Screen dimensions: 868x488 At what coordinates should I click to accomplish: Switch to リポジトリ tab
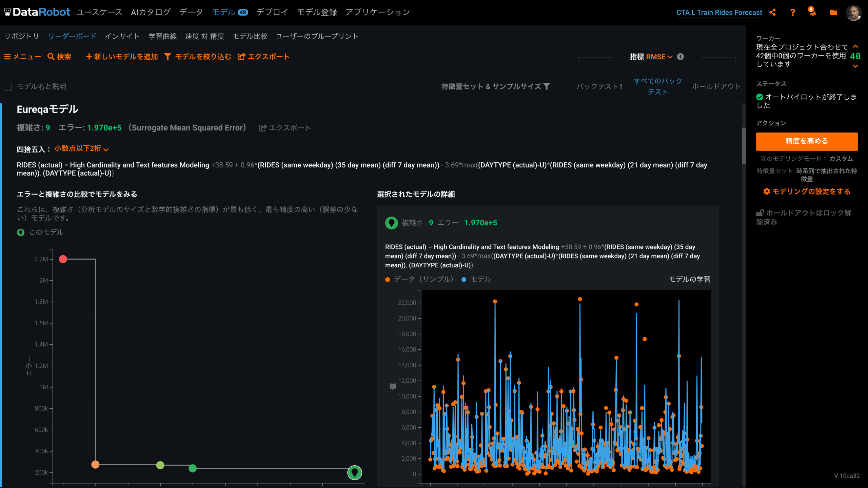(22, 36)
